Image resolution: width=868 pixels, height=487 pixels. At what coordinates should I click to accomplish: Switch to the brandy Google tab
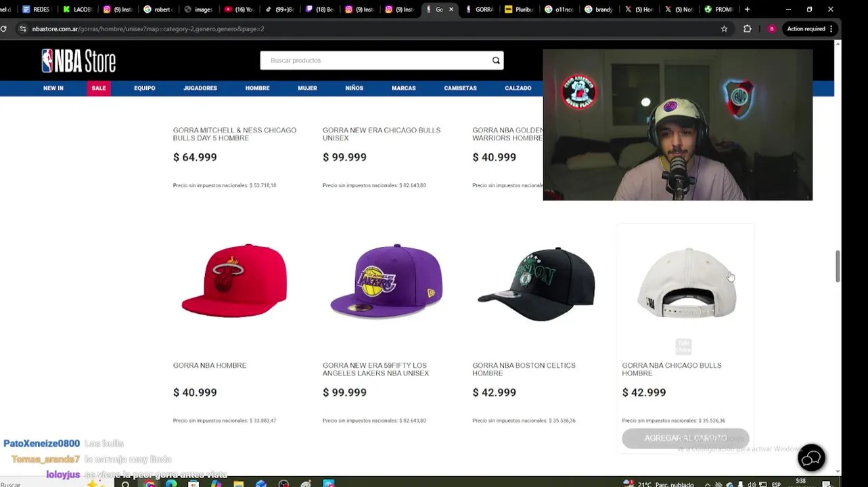599,9
